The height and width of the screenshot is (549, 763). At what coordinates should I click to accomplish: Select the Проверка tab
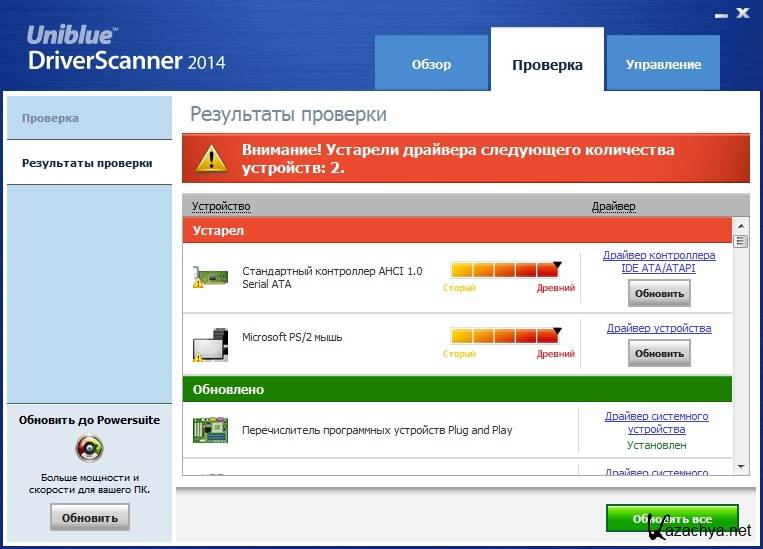[x=547, y=64]
